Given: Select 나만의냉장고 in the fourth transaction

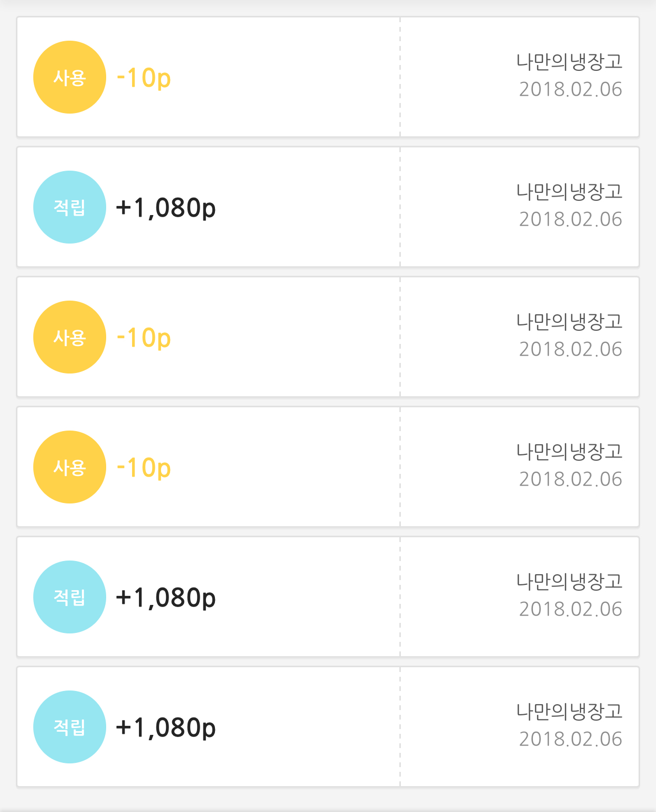Looking at the screenshot, I should (569, 452).
